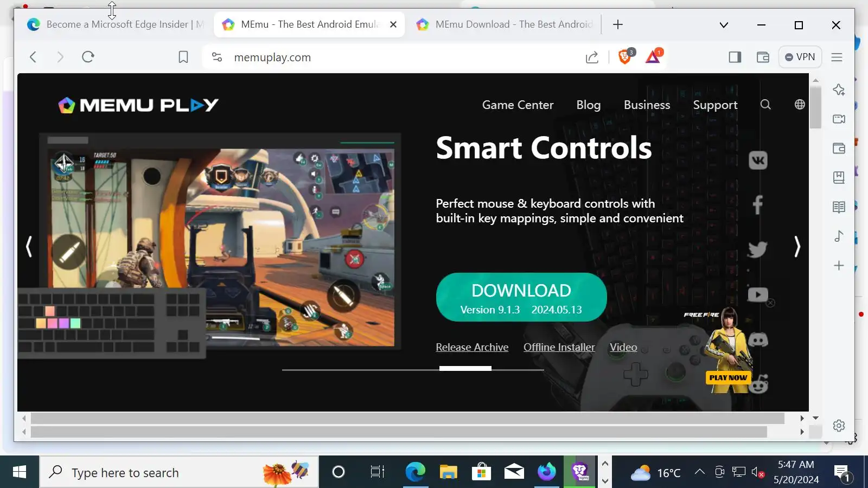The height and width of the screenshot is (488, 868).
Task: Reload the memuplay.com page
Action: 88,57
